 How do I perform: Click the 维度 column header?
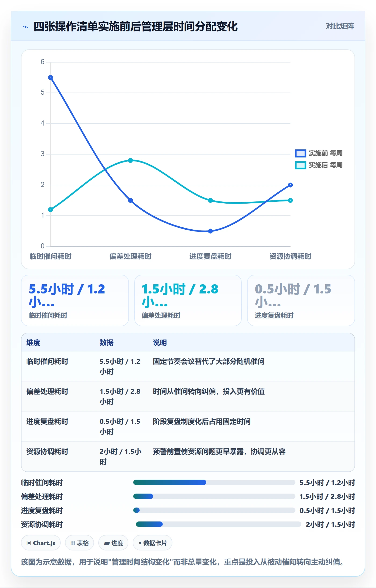(33, 343)
